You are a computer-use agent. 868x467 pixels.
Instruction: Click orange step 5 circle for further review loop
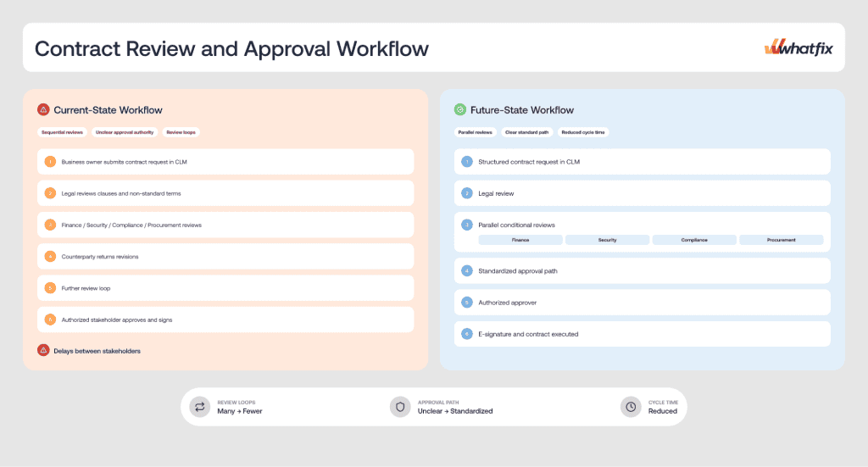coord(50,287)
